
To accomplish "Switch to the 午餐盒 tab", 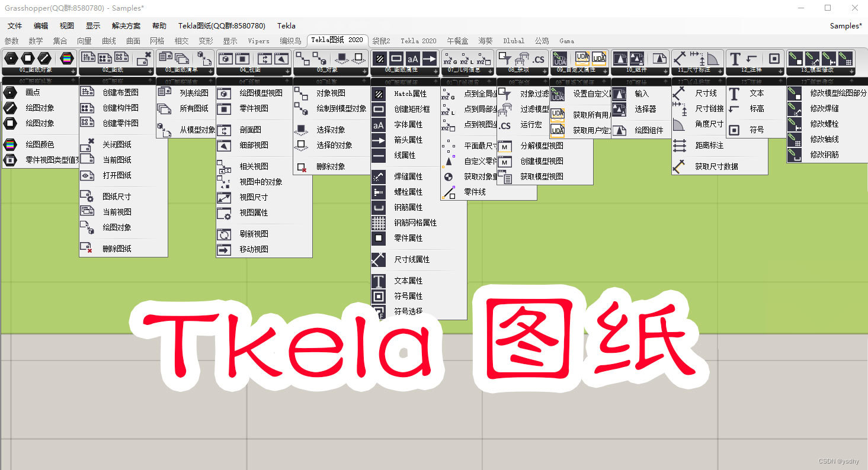I will pos(457,41).
